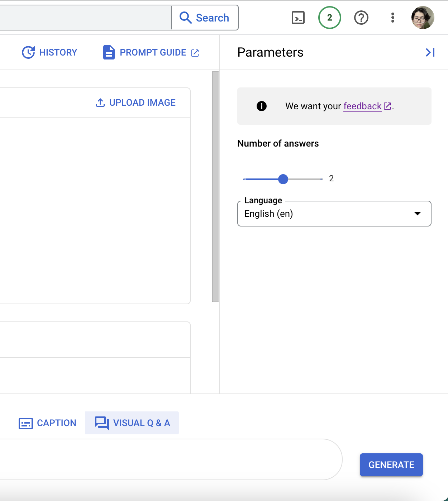Screen dimensions: 448x501
Task: Click the prompt text input field
Action: pyautogui.click(x=168, y=459)
